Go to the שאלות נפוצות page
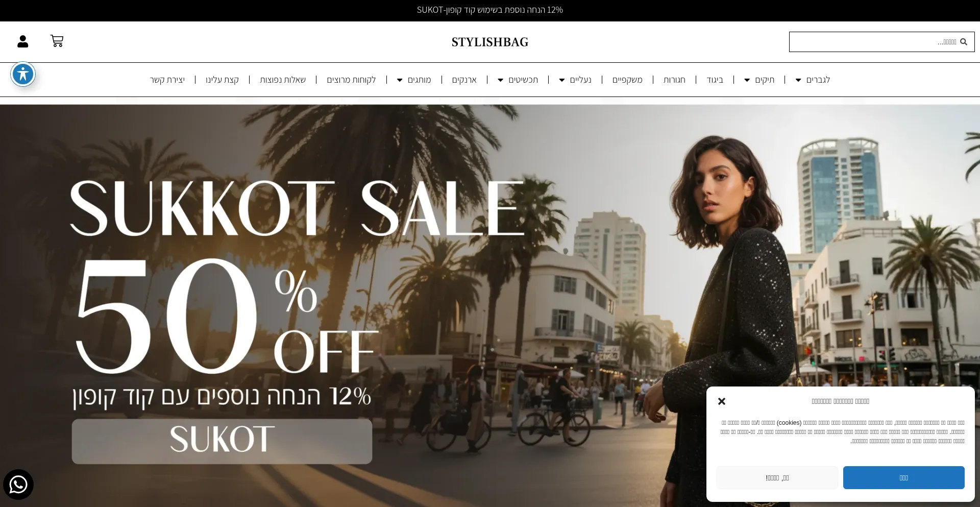The image size is (980, 507). coord(283,80)
